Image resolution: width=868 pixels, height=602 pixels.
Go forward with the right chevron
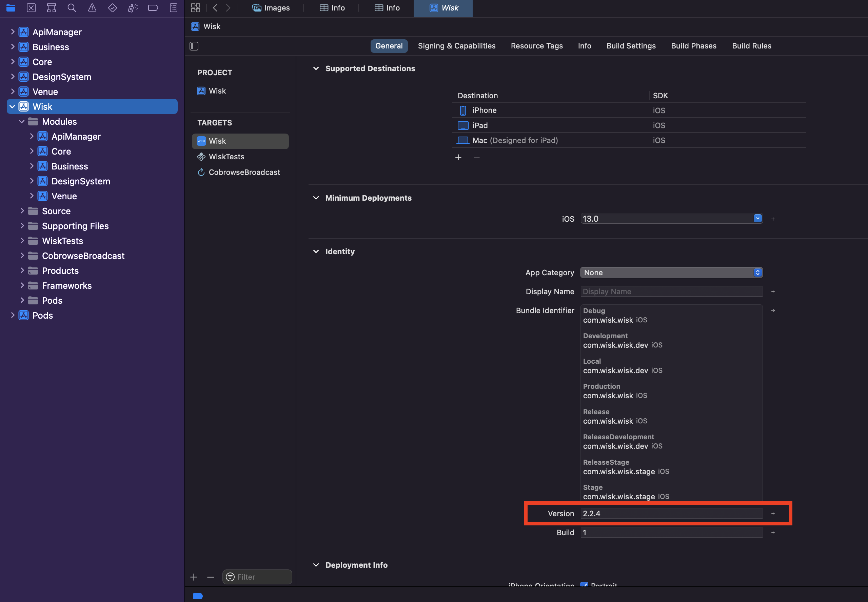point(228,7)
